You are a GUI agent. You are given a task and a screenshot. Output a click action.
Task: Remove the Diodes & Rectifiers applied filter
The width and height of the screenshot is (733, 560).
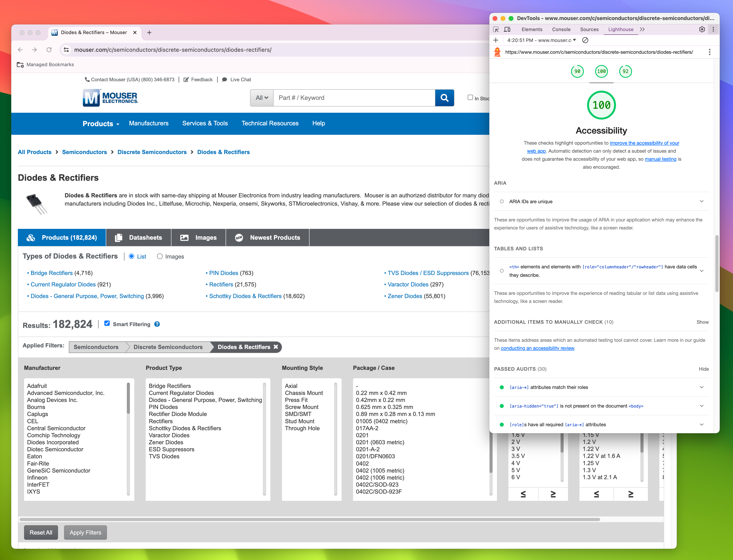[x=276, y=347]
